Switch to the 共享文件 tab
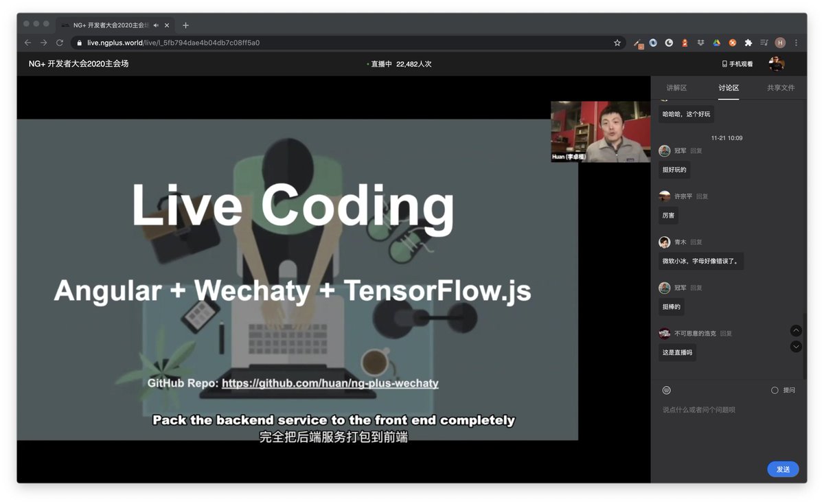This screenshot has width=824, height=504. (x=781, y=88)
